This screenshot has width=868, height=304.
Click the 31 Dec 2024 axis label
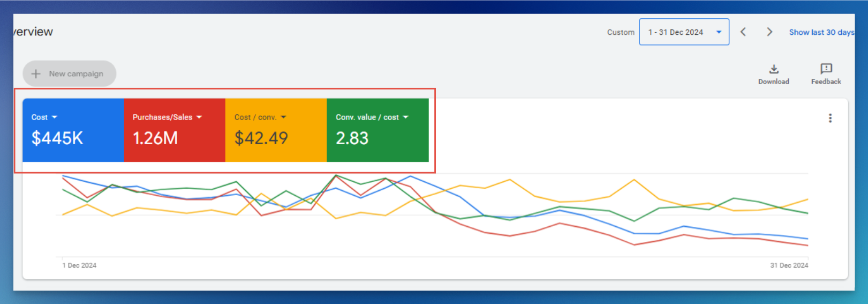[x=789, y=265]
